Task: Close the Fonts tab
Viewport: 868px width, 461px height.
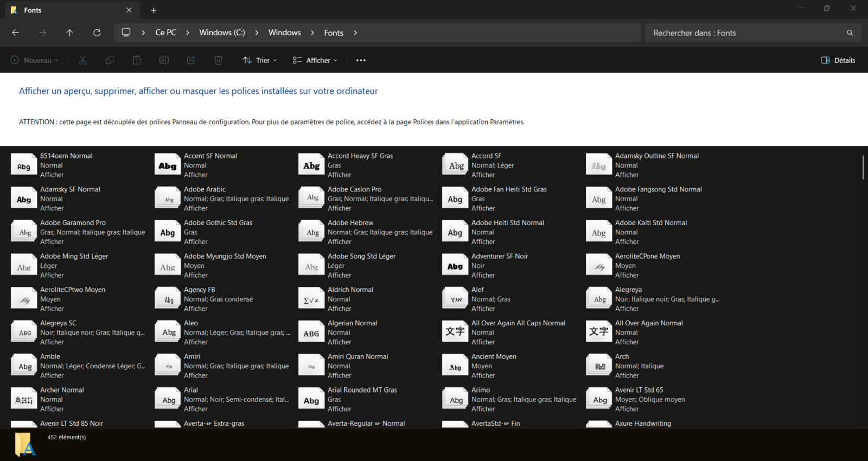Action: pyautogui.click(x=129, y=10)
